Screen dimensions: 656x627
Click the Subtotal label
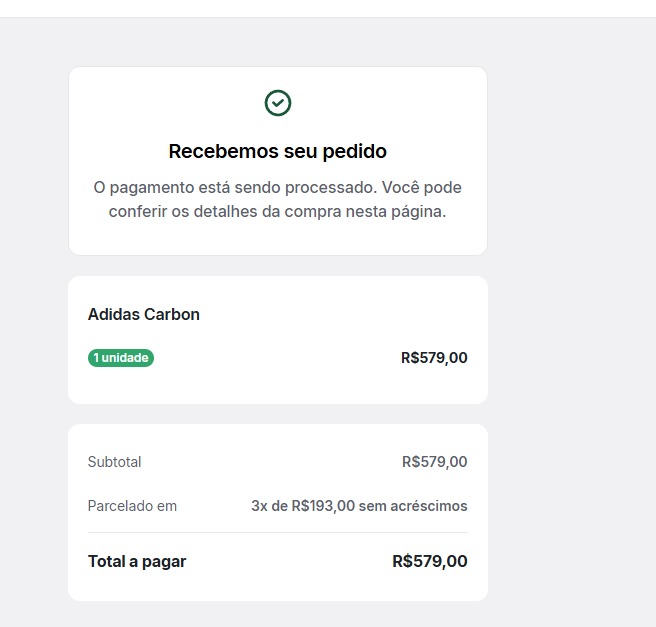(115, 462)
